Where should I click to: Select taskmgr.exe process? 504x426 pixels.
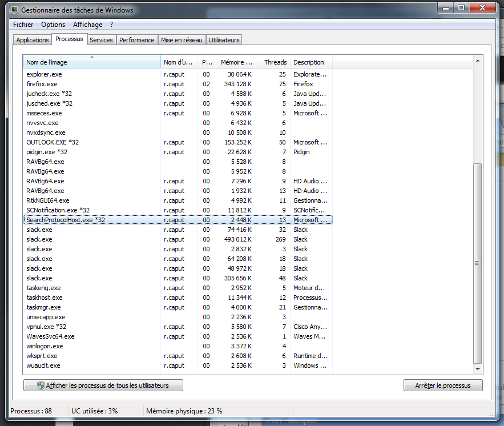point(178,307)
